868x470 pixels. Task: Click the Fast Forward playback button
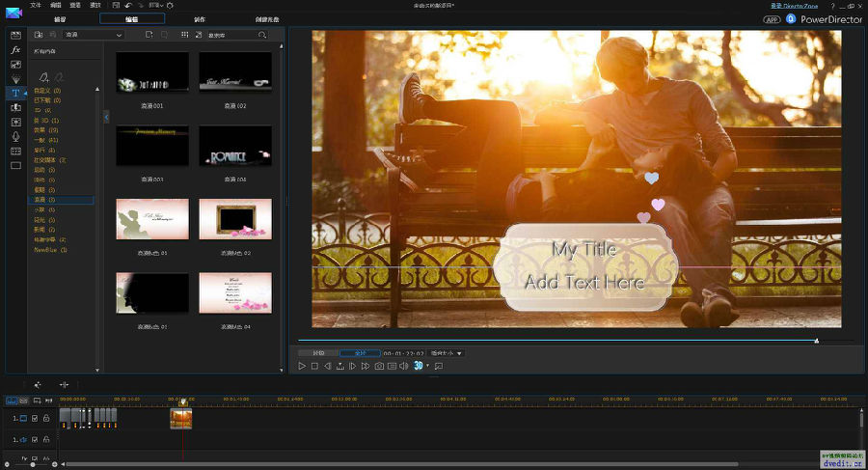click(366, 367)
